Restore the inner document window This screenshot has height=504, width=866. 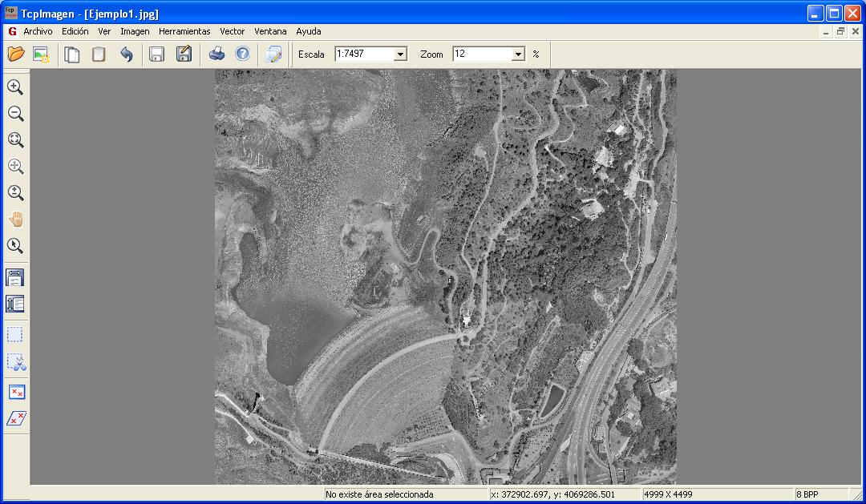(840, 31)
